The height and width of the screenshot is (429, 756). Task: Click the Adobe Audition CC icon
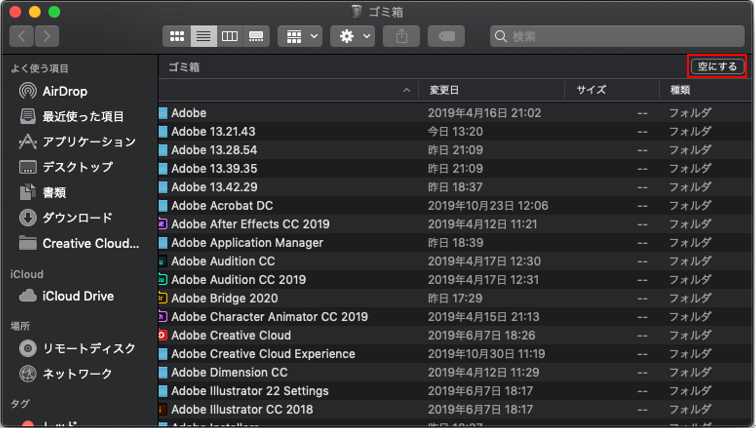click(x=163, y=261)
